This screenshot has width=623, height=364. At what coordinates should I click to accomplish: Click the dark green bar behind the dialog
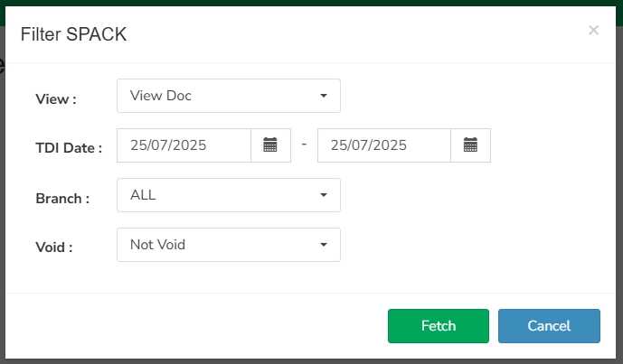tap(311, 3)
